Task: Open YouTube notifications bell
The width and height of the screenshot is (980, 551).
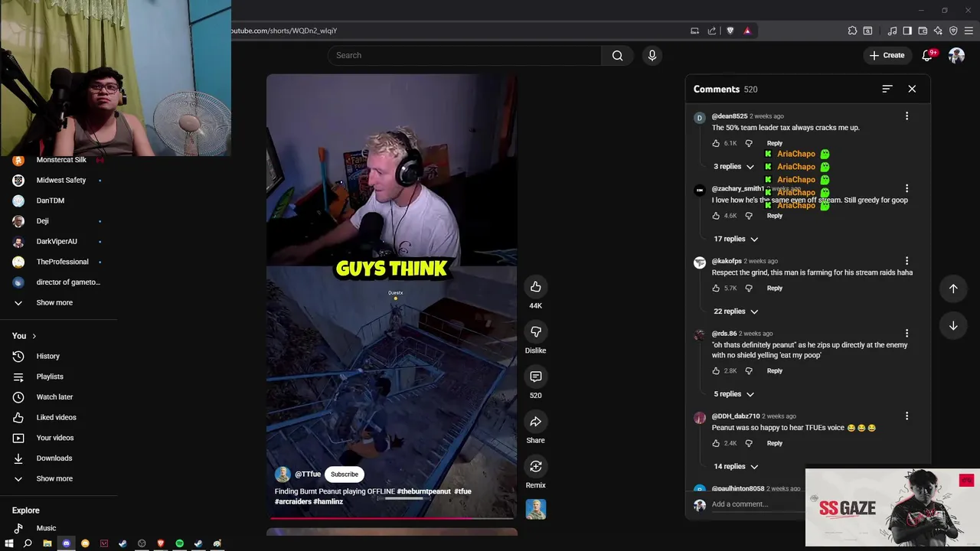Action: point(927,55)
